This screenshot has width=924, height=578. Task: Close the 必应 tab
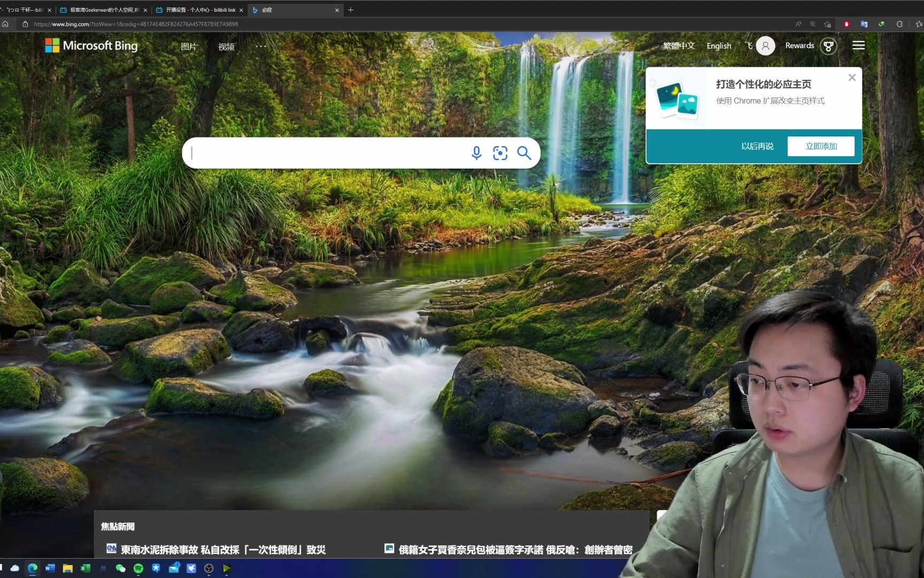point(337,10)
